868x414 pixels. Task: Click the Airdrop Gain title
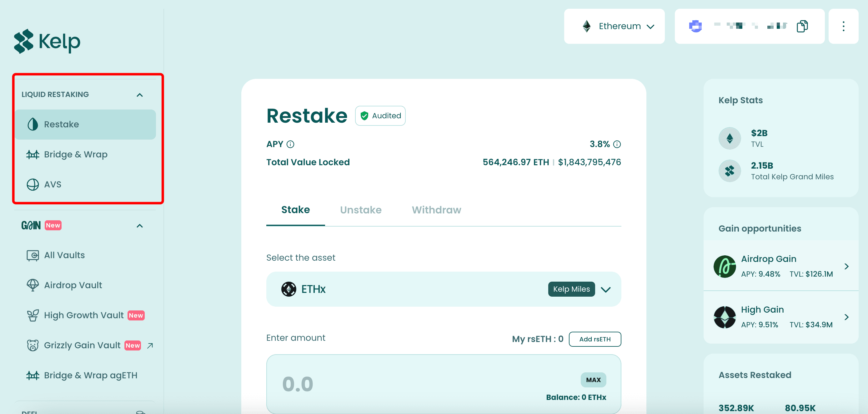[x=769, y=259]
